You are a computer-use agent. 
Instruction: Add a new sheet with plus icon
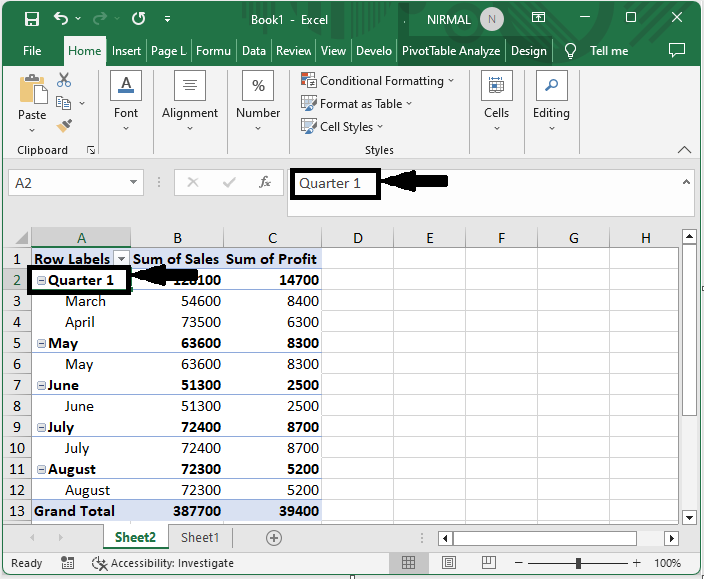tap(273, 538)
